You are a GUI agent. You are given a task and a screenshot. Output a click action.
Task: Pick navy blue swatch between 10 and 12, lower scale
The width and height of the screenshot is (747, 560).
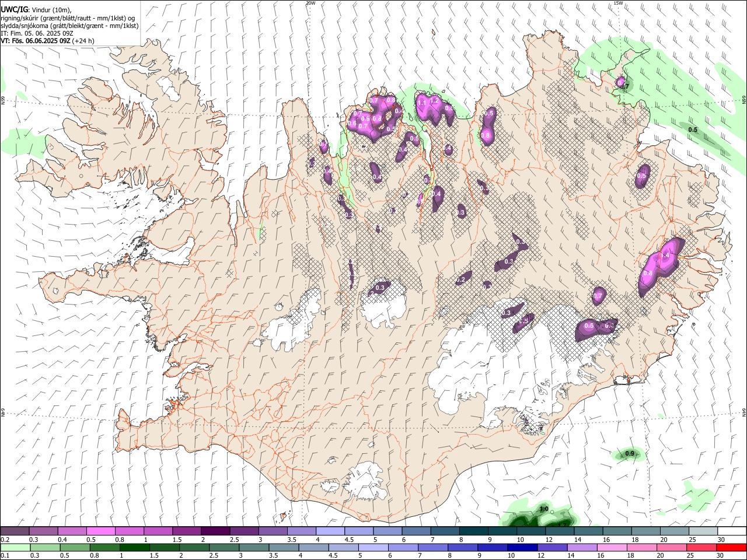[522, 548]
